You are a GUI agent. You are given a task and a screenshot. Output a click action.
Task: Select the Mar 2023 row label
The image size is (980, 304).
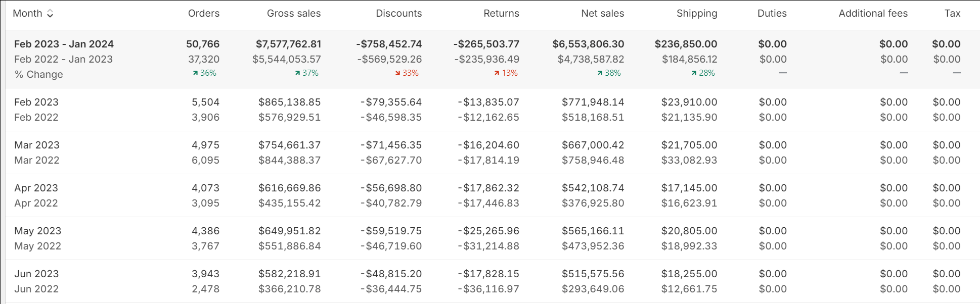coord(37,145)
